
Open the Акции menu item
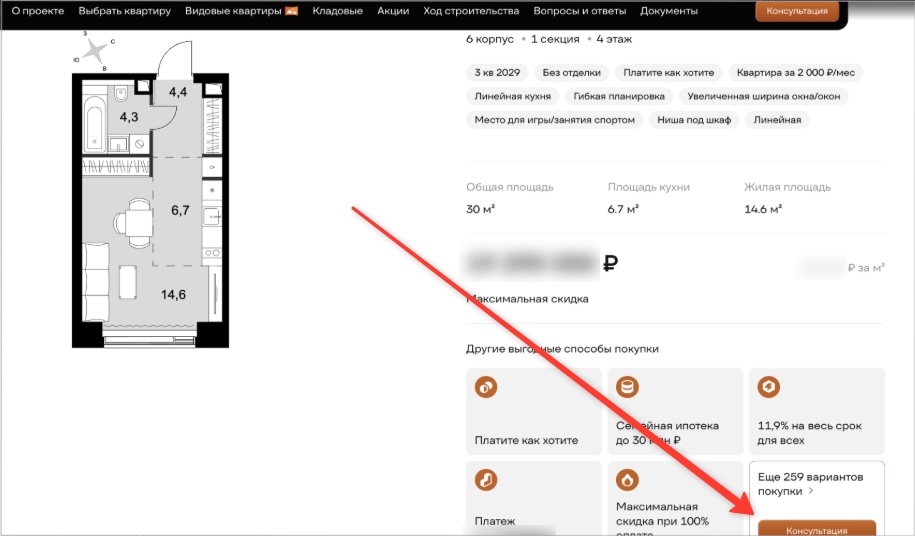(393, 11)
